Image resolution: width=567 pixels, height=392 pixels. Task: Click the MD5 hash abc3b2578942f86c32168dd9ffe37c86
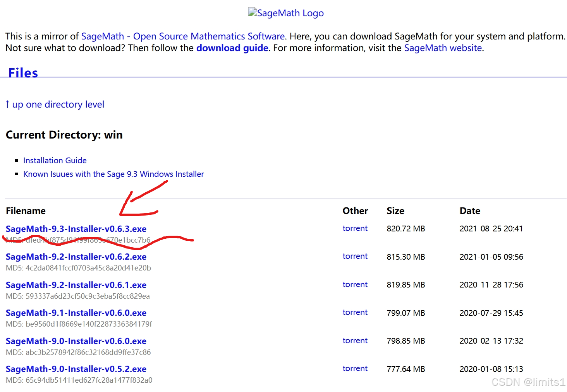click(x=88, y=352)
